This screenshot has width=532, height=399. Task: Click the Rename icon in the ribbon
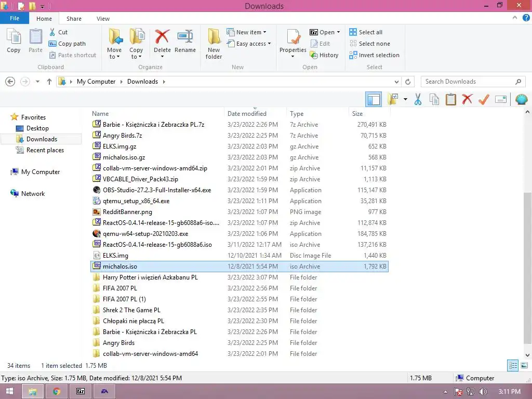pyautogui.click(x=185, y=37)
